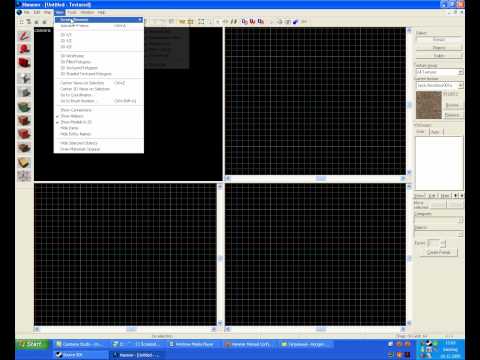
Task: Choose Autosize 4 Views menu item
Action: pyautogui.click(x=99, y=26)
